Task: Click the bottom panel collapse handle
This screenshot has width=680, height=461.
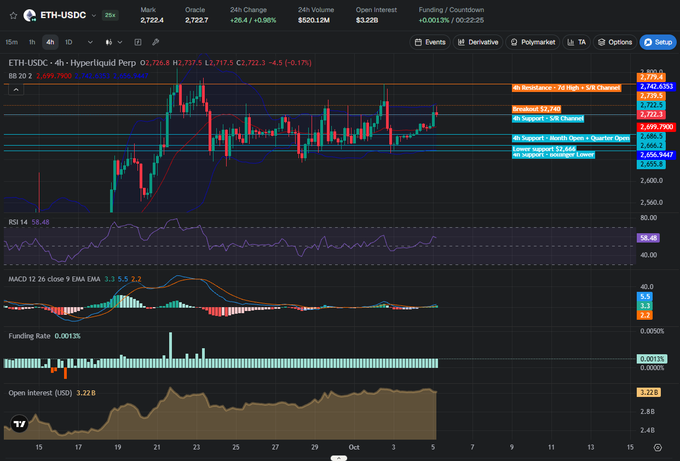Action: (338, 458)
